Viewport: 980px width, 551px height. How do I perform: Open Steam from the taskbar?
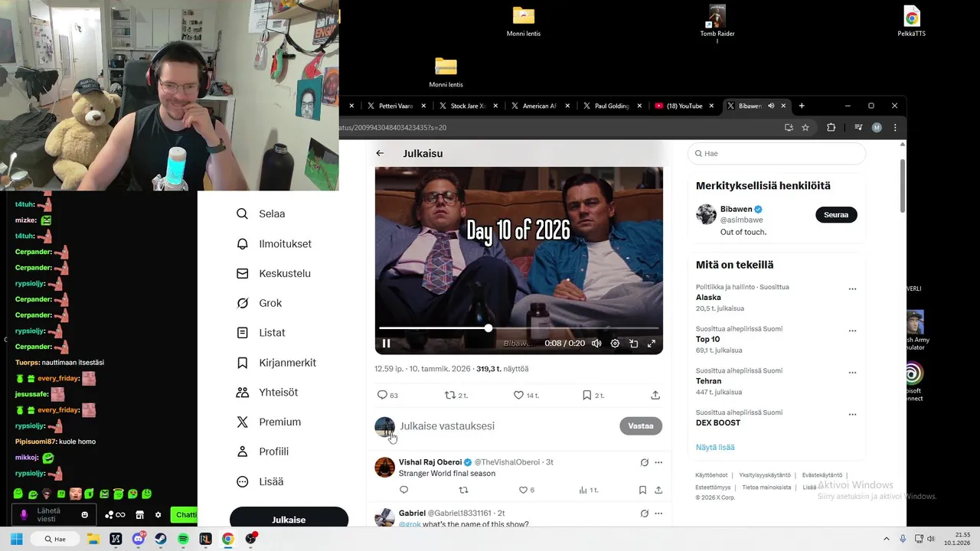161,539
